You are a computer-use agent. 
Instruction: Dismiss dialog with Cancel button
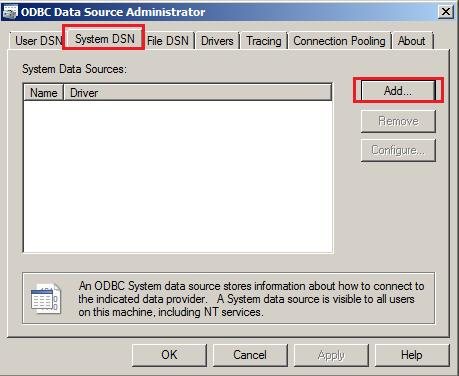pyautogui.click(x=250, y=355)
